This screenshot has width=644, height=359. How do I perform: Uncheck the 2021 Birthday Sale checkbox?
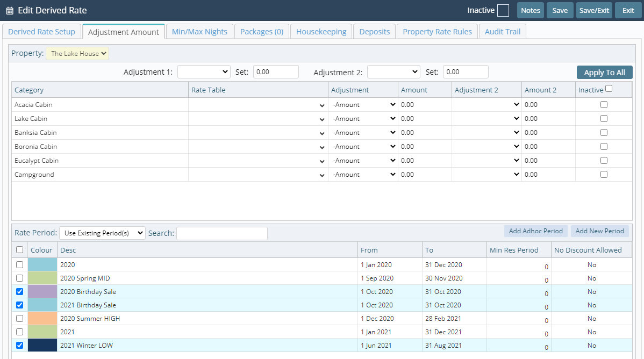click(x=19, y=305)
